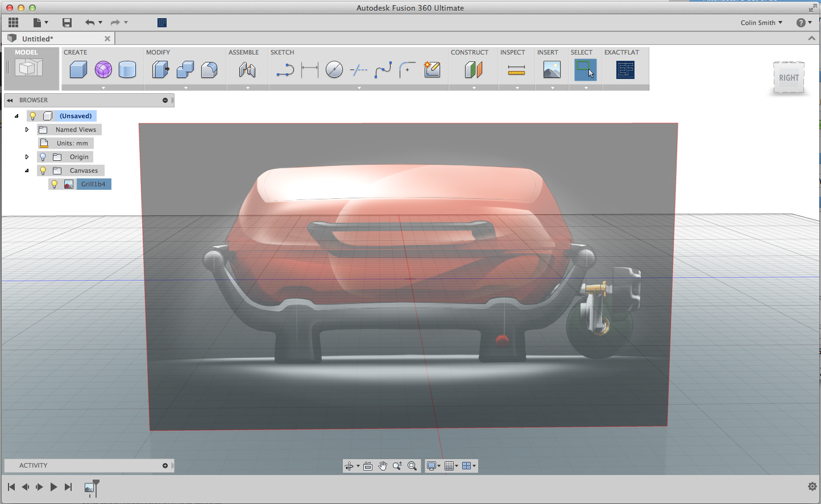Click the Sphere create icon

pyautogui.click(x=103, y=70)
